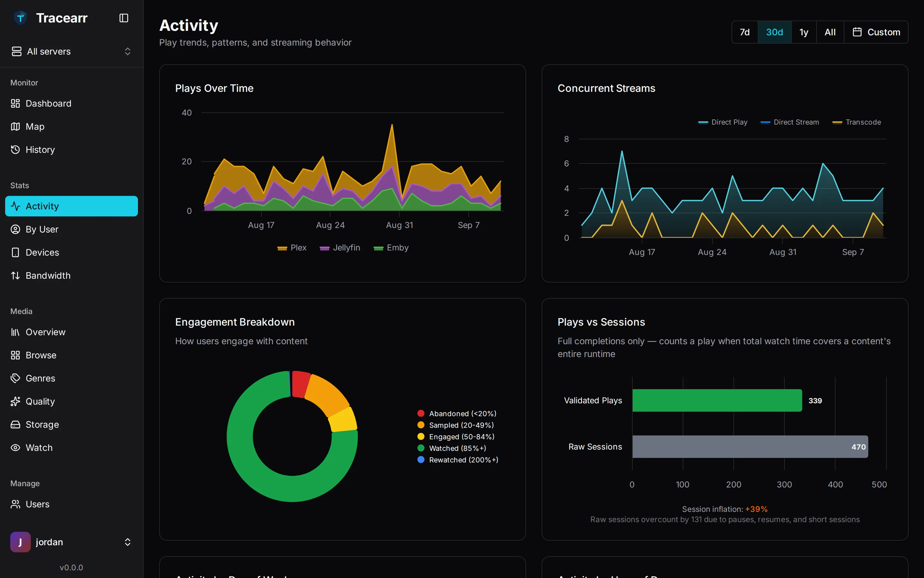Screen dimensions: 924x578
Task: Toggle Jellyfin series in Plays legend
Action: [x=340, y=248]
